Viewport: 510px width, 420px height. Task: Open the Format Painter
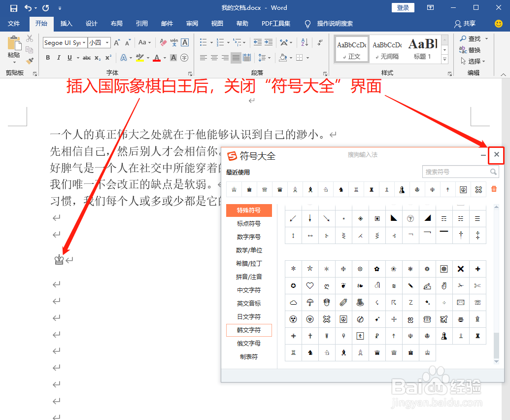pyautogui.click(x=30, y=61)
